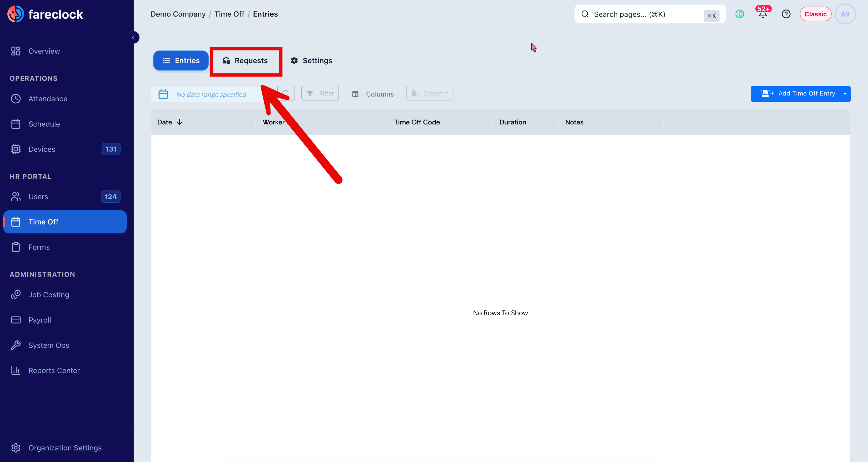Click the calendar icon in date range field

coord(163,94)
